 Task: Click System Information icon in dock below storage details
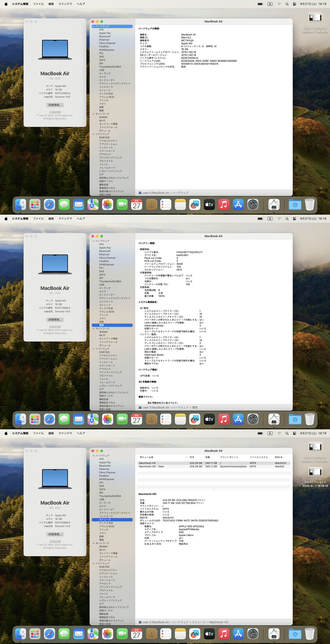point(274,634)
